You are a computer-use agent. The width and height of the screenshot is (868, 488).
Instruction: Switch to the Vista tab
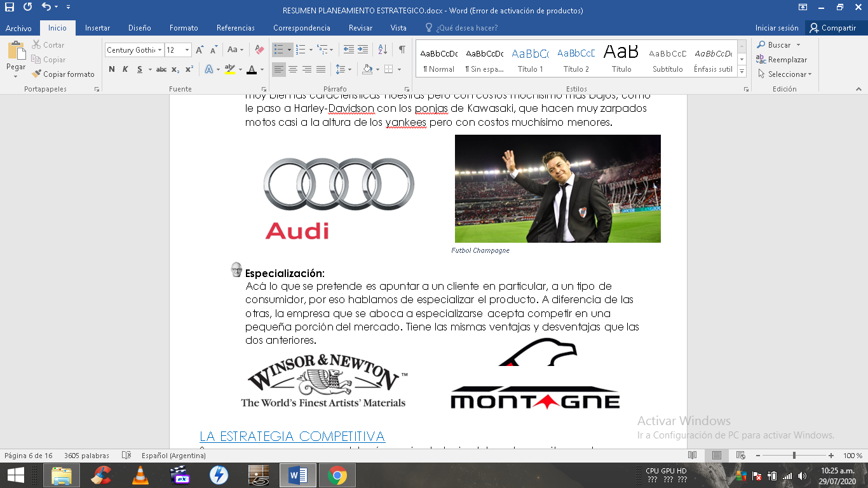pos(398,28)
